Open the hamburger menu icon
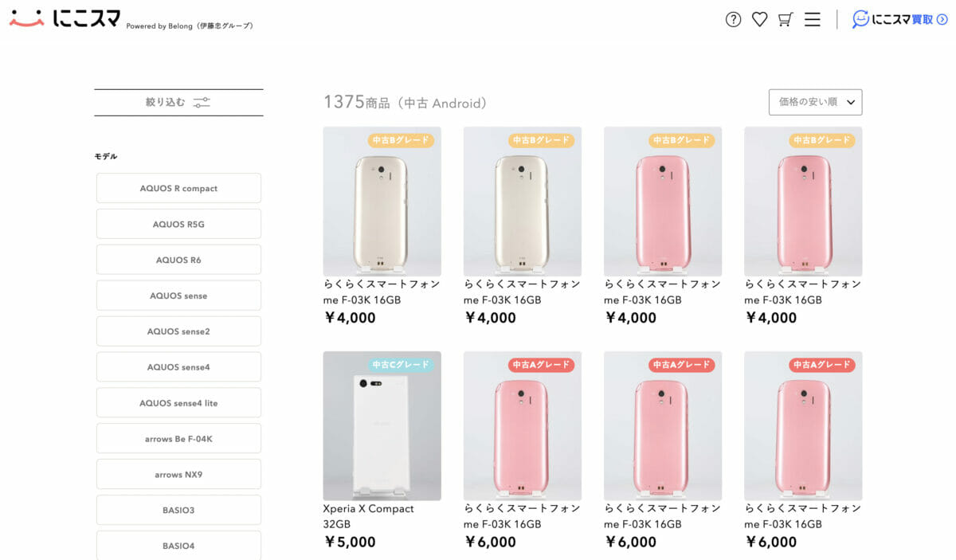Viewport: 956px width, 560px height. (812, 20)
